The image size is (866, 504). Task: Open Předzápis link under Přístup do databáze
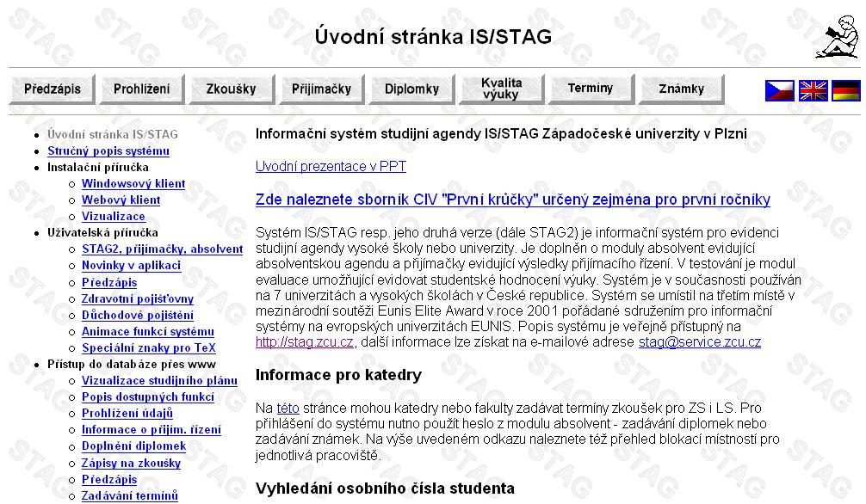click(x=109, y=479)
